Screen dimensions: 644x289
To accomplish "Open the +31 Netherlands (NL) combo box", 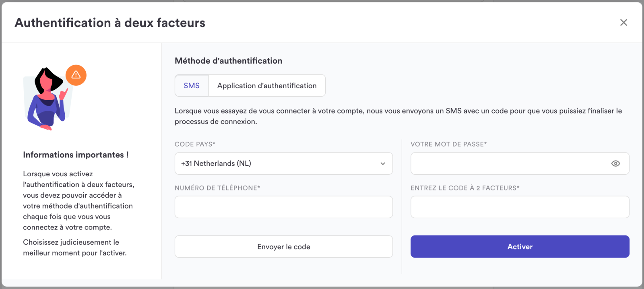I will coord(284,163).
